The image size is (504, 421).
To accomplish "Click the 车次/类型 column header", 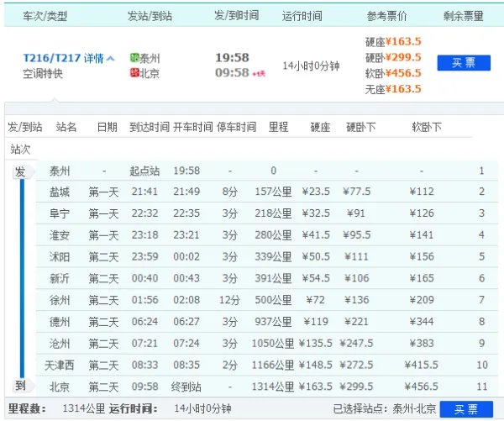I will click(45, 16).
